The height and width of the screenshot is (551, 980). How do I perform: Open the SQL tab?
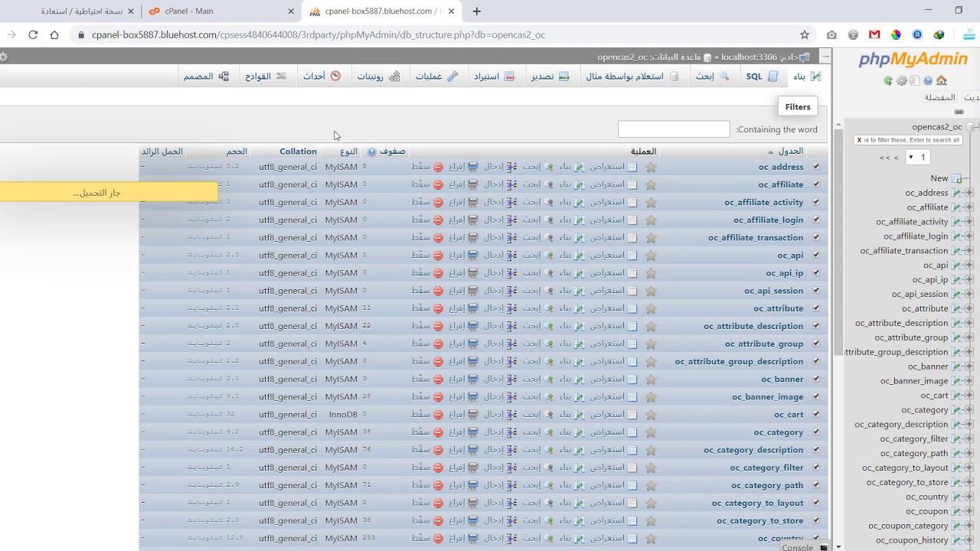click(x=762, y=77)
